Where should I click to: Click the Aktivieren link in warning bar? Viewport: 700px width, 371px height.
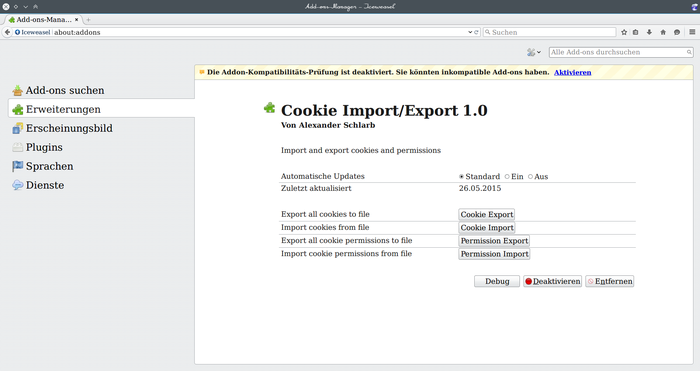click(572, 72)
